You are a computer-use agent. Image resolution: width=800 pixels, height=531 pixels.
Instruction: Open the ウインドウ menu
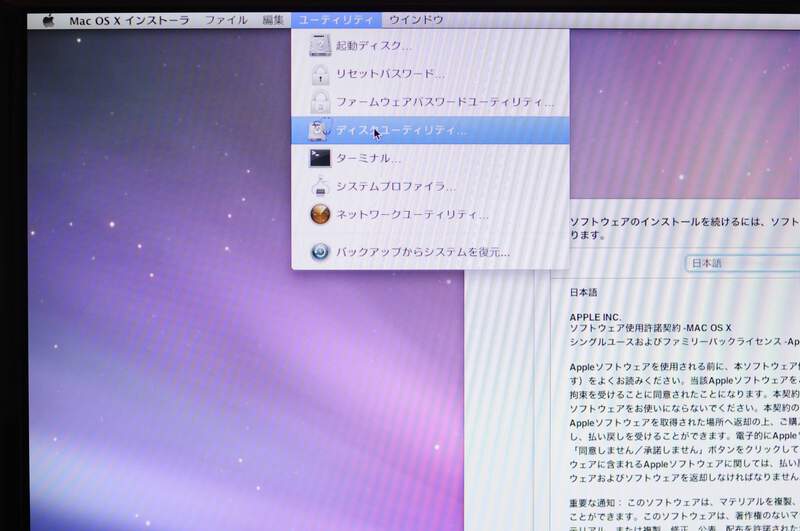pyautogui.click(x=416, y=20)
